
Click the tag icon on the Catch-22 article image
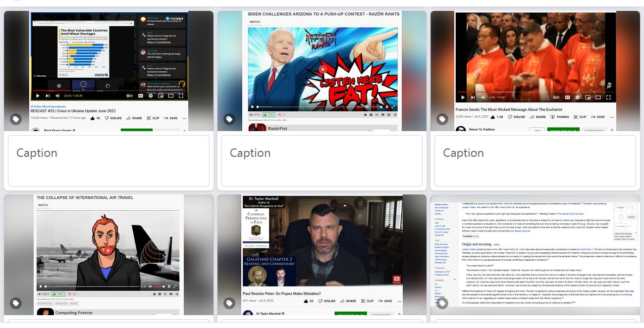tap(442, 303)
